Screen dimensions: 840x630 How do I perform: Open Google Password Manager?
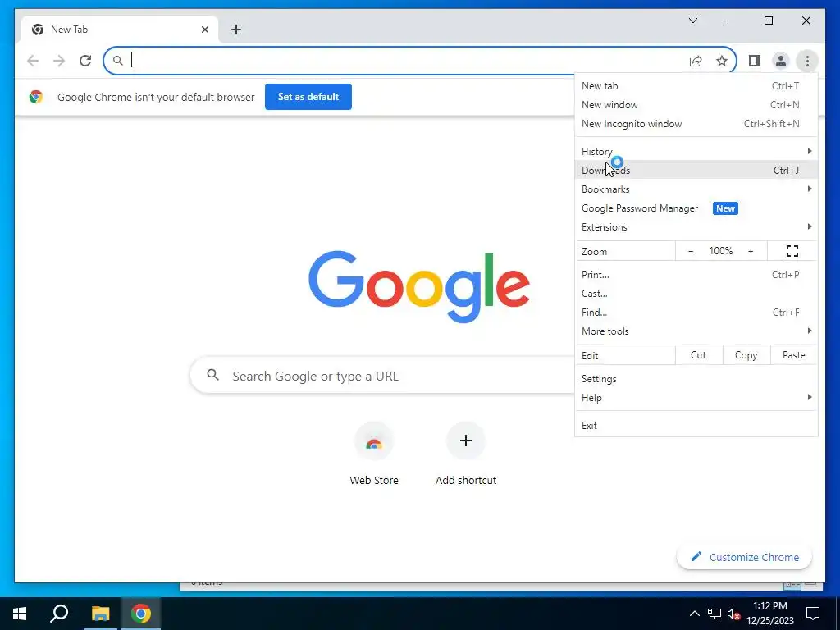click(x=696, y=208)
